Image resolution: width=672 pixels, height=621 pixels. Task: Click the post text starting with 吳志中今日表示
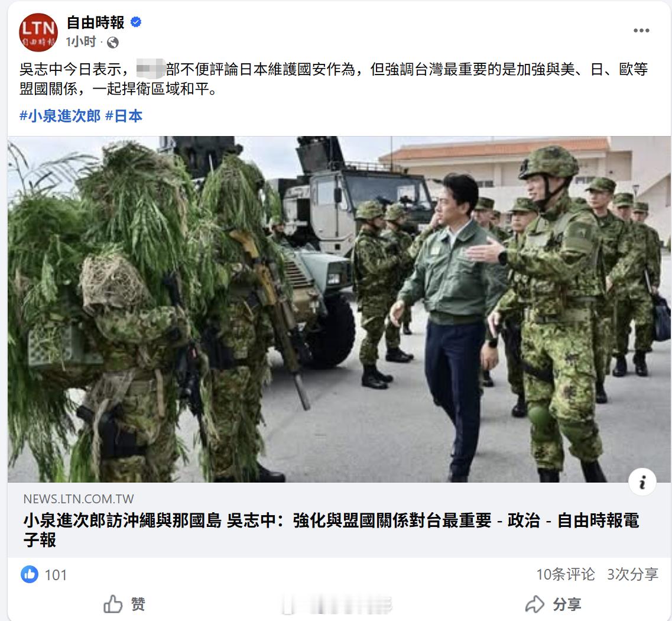point(333,79)
